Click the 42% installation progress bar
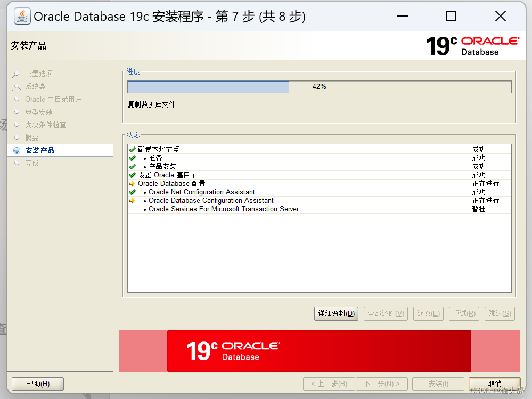The image size is (532, 399). [320, 87]
